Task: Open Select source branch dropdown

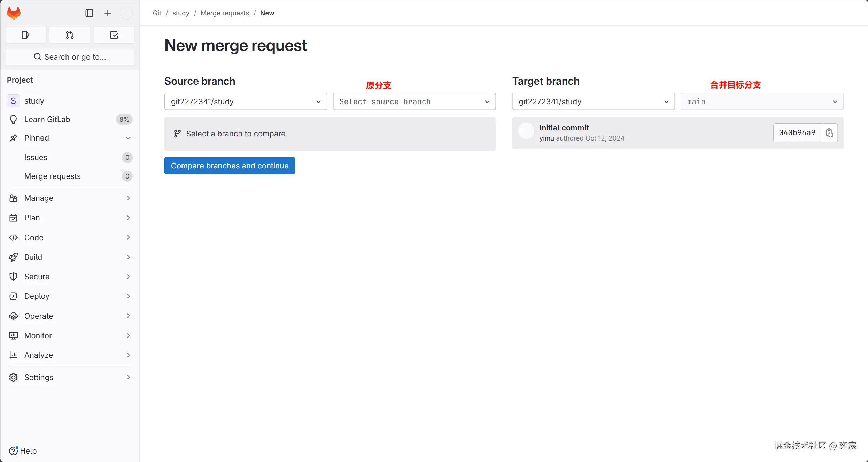Action: pos(414,101)
